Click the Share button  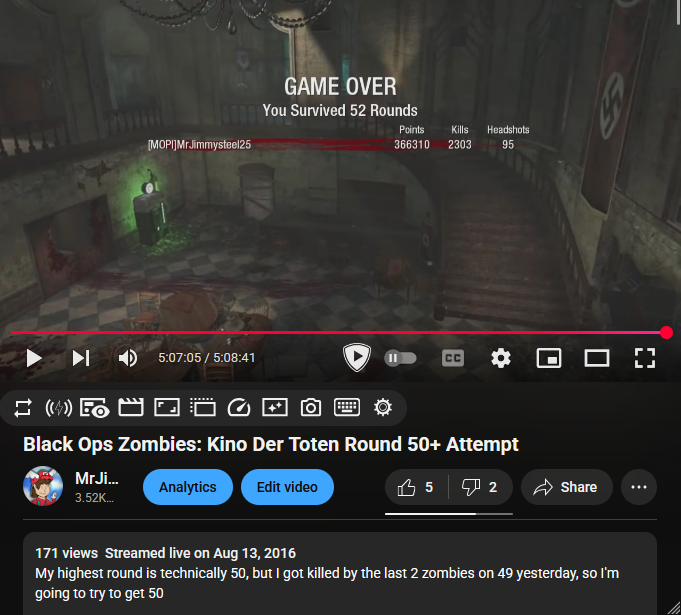[x=567, y=487]
